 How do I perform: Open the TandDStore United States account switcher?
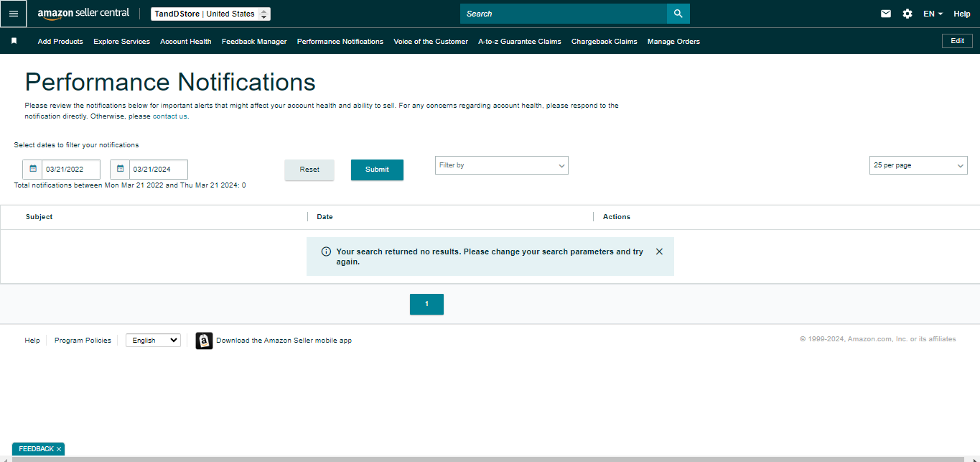211,14
